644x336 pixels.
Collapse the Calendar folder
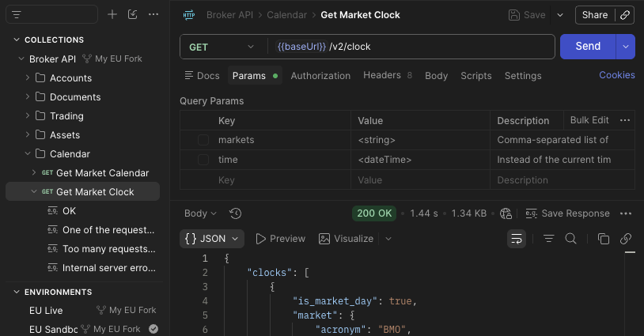(x=28, y=154)
